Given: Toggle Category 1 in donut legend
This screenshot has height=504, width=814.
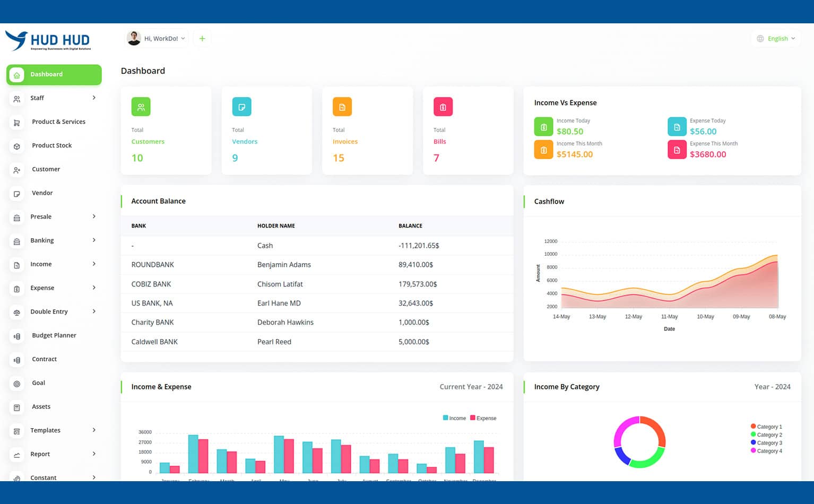Looking at the screenshot, I should coord(766,427).
